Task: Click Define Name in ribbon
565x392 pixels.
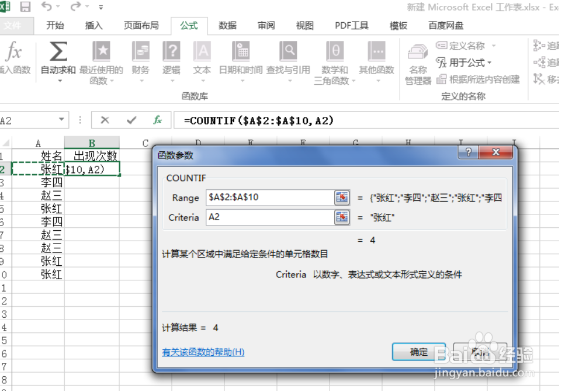Action: tap(460, 46)
